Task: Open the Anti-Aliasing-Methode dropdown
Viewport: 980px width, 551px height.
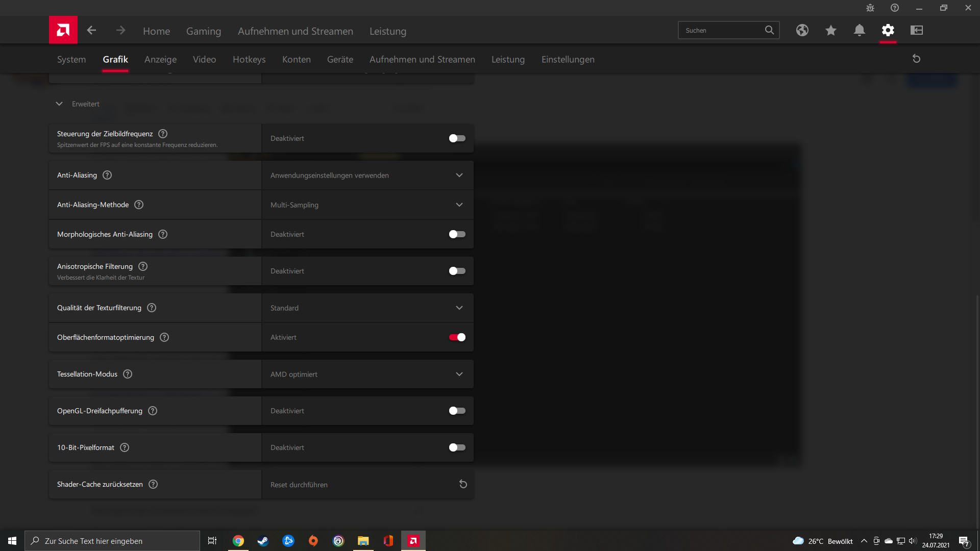Action: pos(367,205)
